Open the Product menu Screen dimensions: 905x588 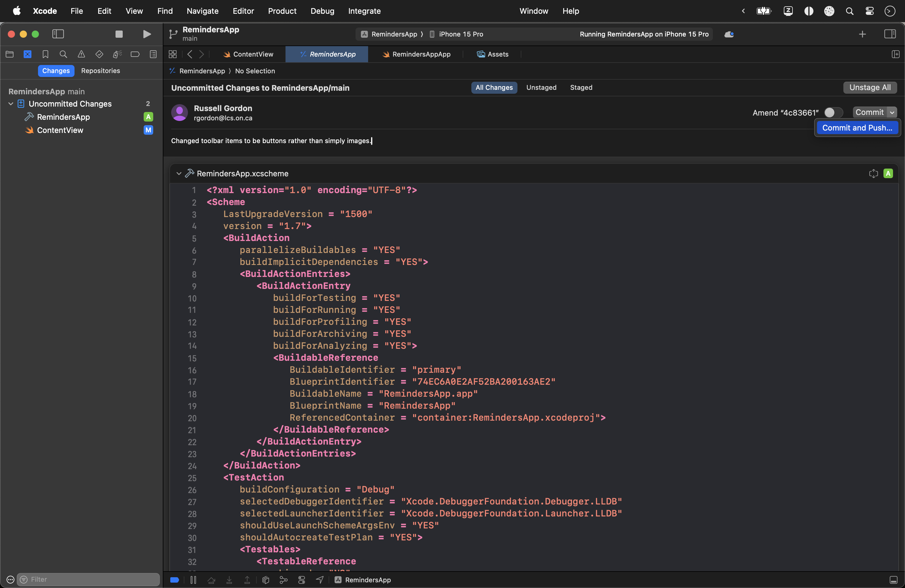pyautogui.click(x=282, y=11)
